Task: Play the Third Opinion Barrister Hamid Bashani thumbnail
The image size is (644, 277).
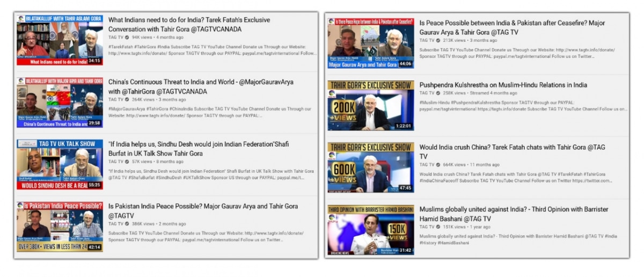Action: [371, 230]
